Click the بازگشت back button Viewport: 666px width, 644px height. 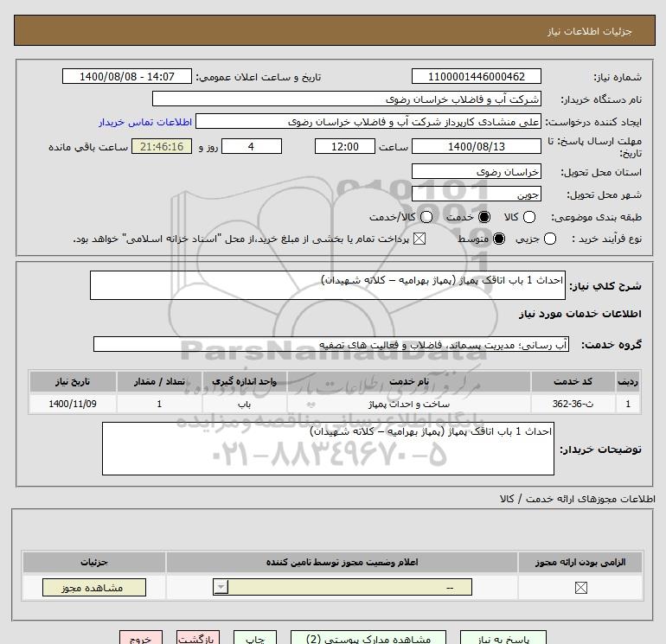pyautogui.click(x=198, y=639)
